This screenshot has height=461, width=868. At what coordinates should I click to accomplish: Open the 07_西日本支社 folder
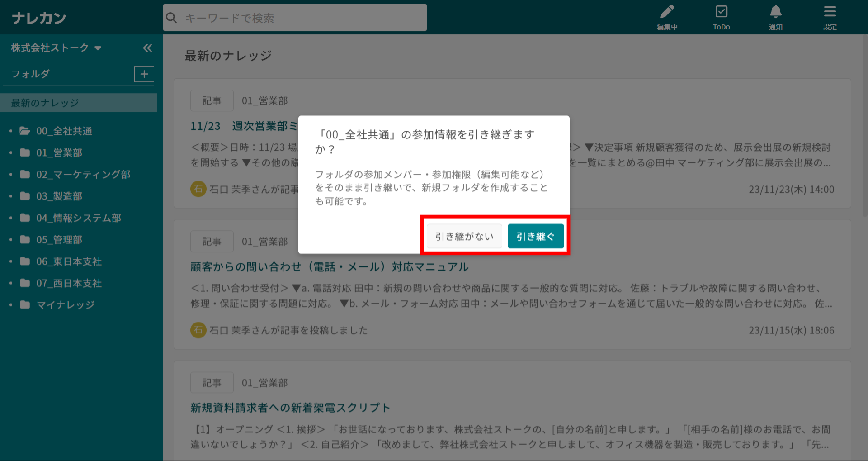pos(69,283)
